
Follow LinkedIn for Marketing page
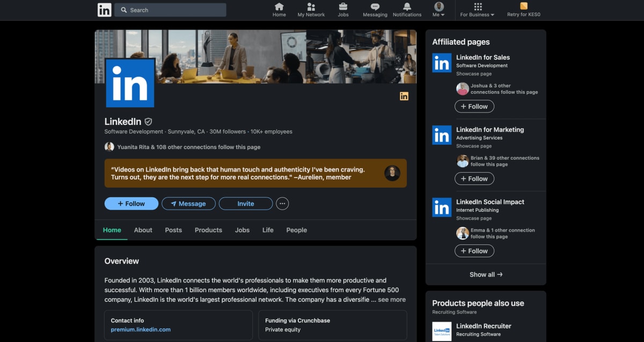(x=474, y=179)
